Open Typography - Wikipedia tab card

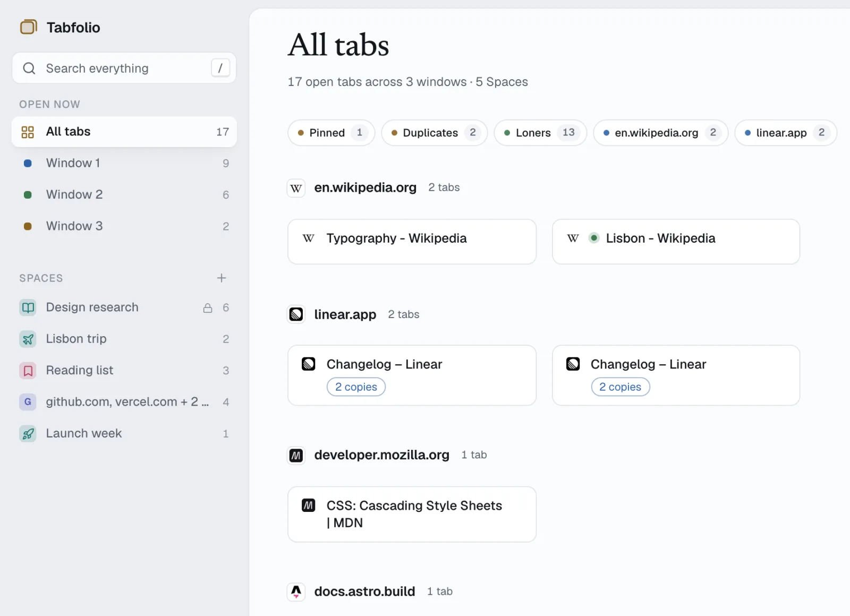coord(412,242)
